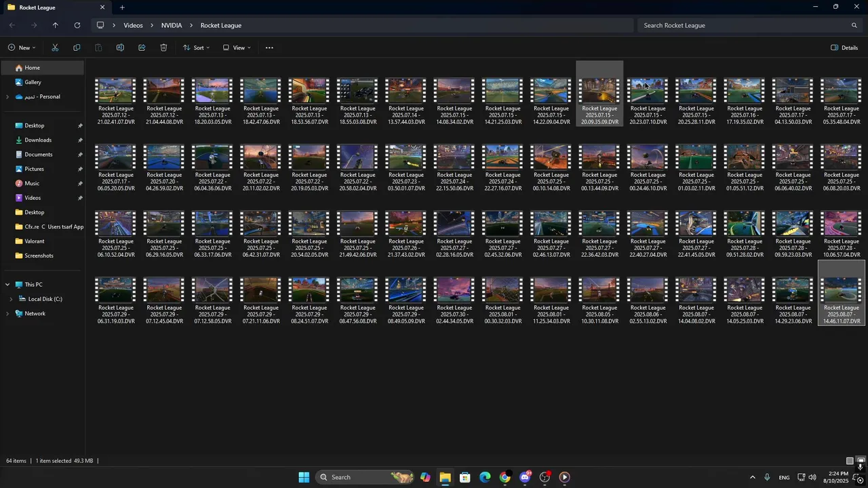Go up one folder level
The height and width of the screenshot is (488, 868).
tap(55, 25)
